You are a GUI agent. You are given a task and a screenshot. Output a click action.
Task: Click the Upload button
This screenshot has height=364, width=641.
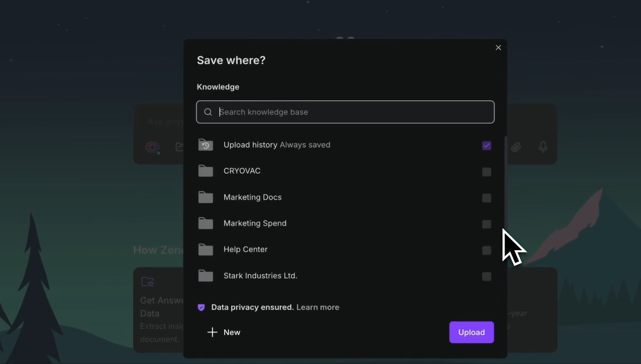(x=471, y=332)
